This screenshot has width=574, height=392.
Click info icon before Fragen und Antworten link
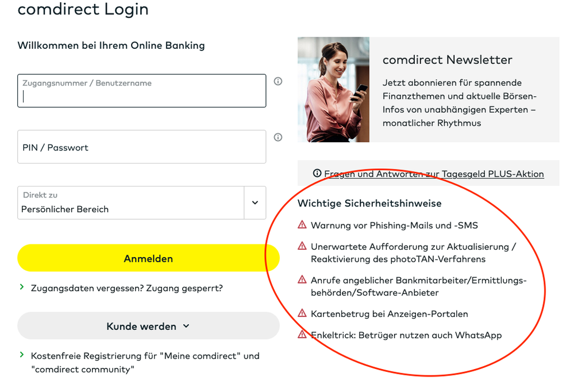pyautogui.click(x=317, y=173)
